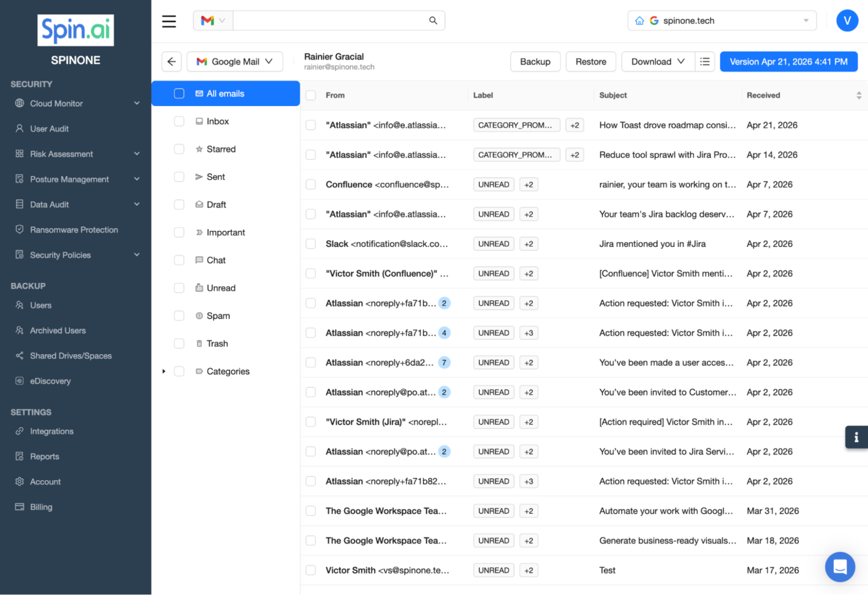Screen dimensions: 868x595
Task: Click the Restore button
Action: 591,61
